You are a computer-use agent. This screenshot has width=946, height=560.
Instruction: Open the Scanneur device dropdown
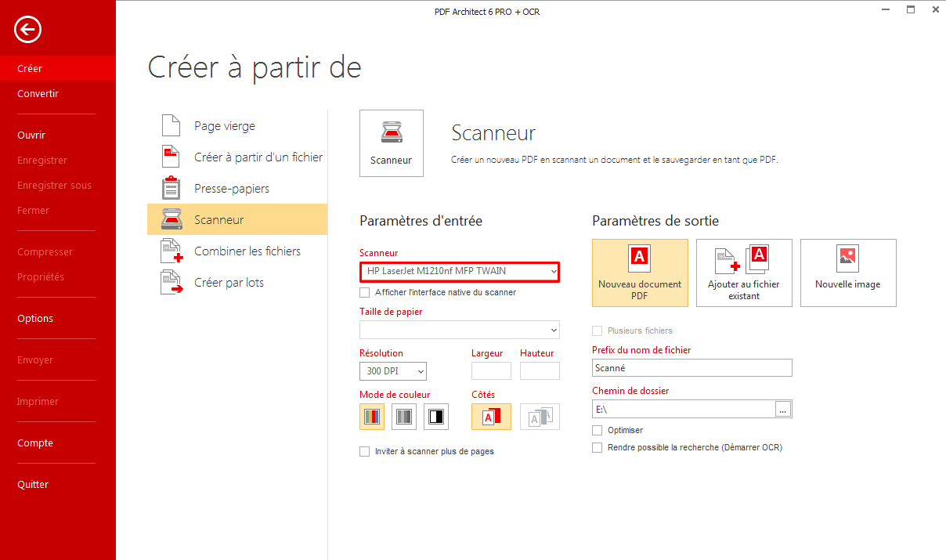(x=460, y=271)
